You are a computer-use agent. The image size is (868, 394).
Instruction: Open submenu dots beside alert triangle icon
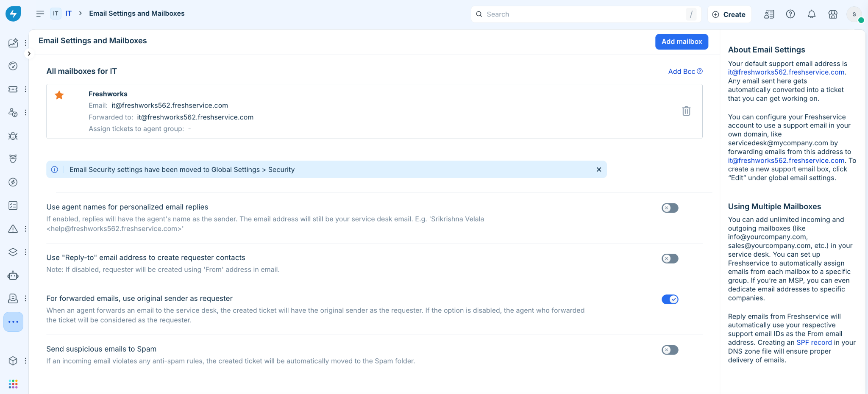[25, 229]
